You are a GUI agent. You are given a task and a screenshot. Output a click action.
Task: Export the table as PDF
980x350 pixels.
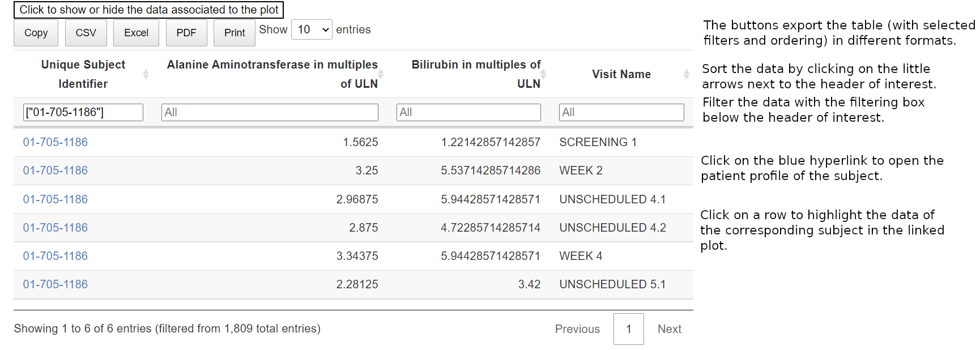186,33
